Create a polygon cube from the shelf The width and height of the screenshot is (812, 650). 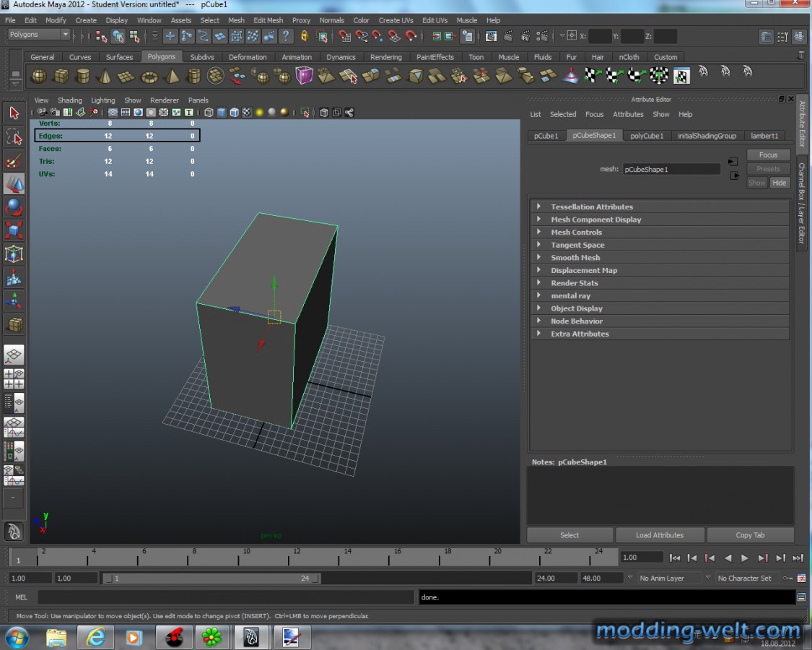click(61, 77)
